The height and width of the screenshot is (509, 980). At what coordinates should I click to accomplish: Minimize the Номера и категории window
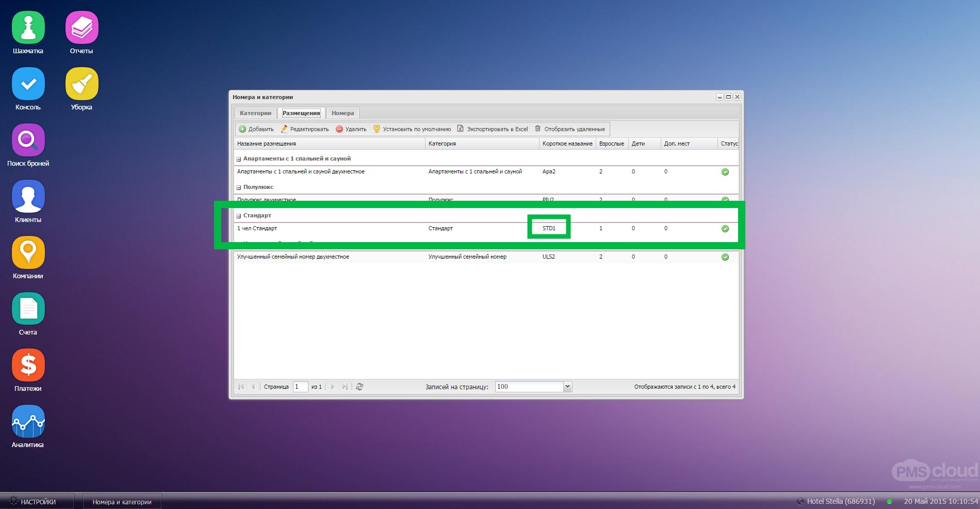coord(720,97)
